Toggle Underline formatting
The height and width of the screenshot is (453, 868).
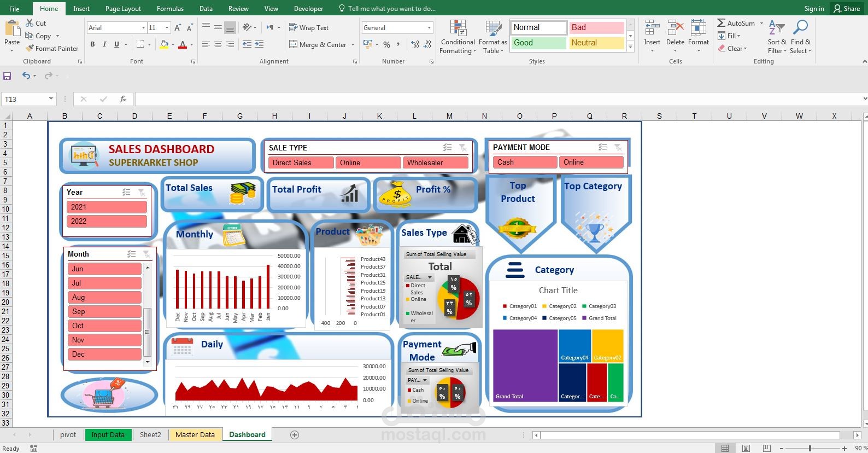pos(116,44)
